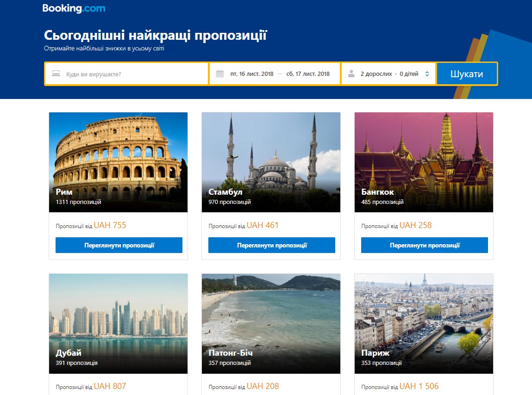The height and width of the screenshot is (395, 532).
Task: Click the UAH 1 506 price
Action: [419, 386]
